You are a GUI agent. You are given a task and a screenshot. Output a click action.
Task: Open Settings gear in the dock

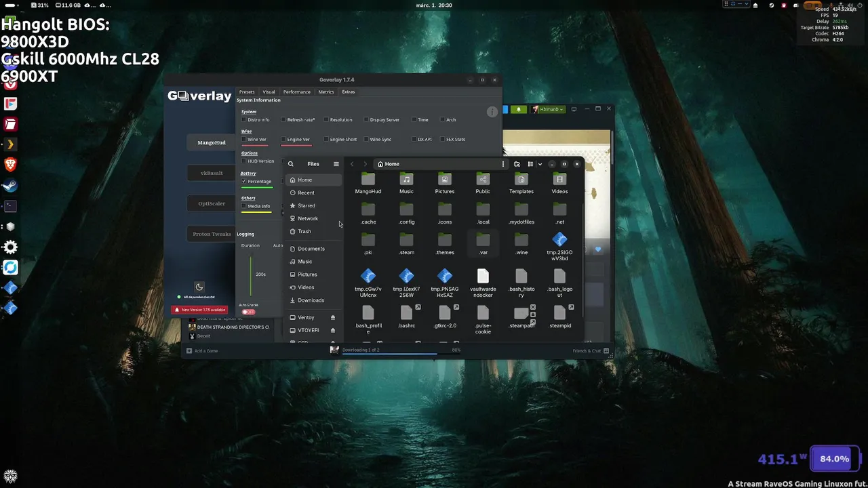coord(10,247)
